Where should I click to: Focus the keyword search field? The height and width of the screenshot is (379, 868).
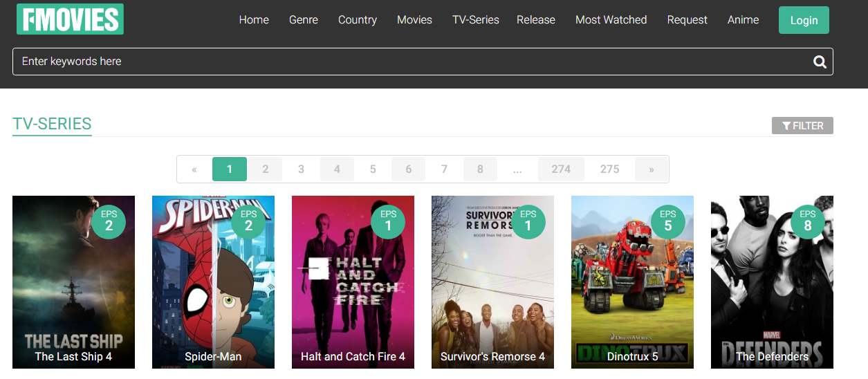(423, 62)
